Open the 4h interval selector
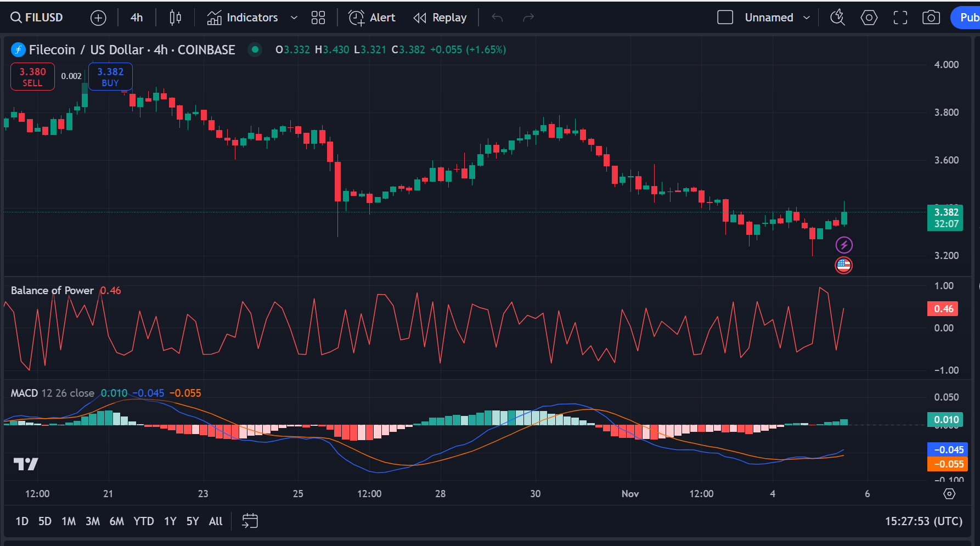The height and width of the screenshot is (546, 980). point(137,18)
